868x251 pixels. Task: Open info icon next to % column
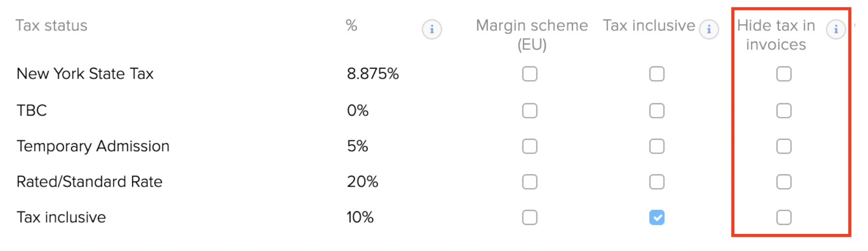pyautogui.click(x=432, y=29)
